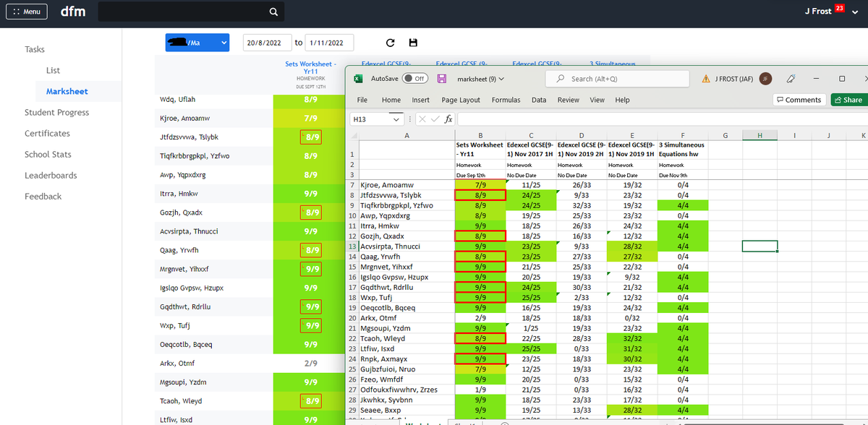Click the end date field 1/11/2022

(x=329, y=43)
